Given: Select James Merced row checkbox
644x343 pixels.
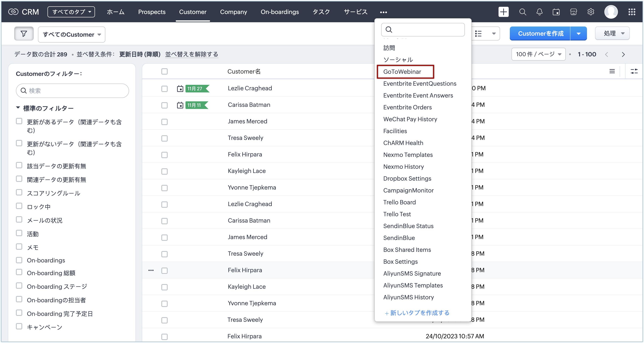Looking at the screenshot, I should pyautogui.click(x=164, y=122).
